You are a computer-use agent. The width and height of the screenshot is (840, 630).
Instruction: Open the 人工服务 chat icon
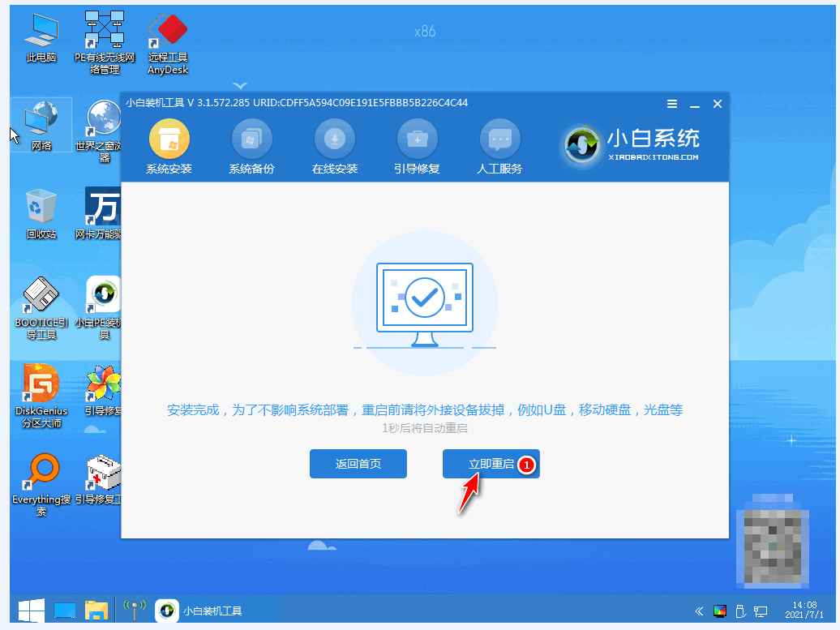tap(499, 139)
